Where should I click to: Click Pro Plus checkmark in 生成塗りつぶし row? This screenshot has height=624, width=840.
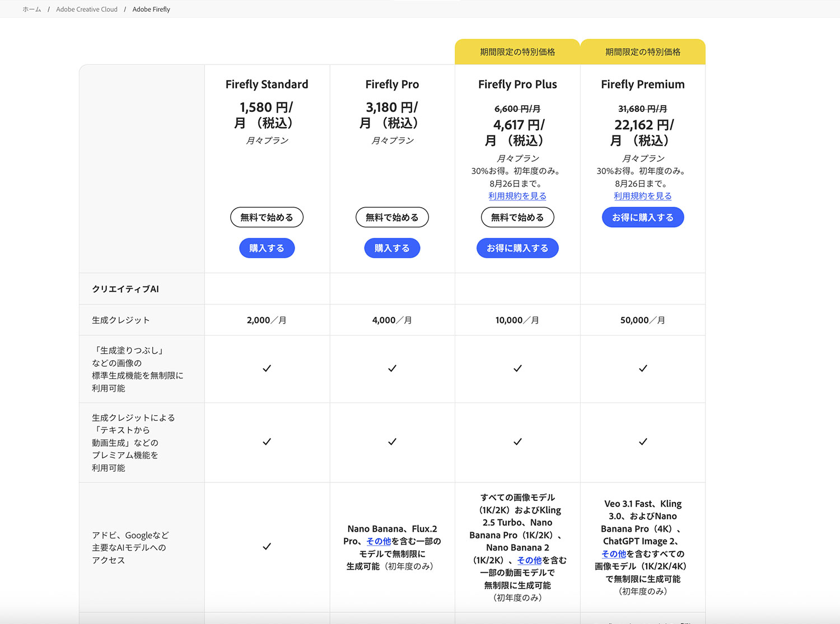pos(517,368)
